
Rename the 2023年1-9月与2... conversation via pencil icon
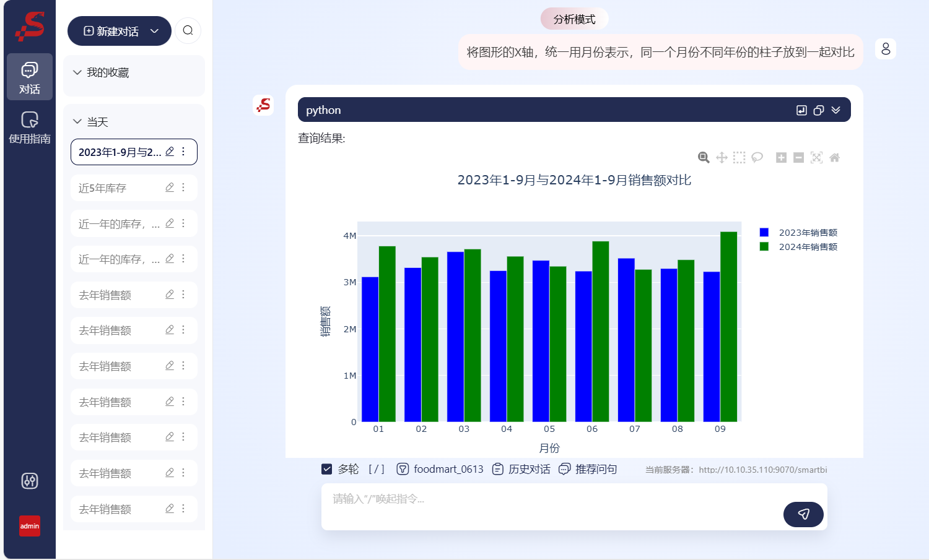(x=170, y=152)
